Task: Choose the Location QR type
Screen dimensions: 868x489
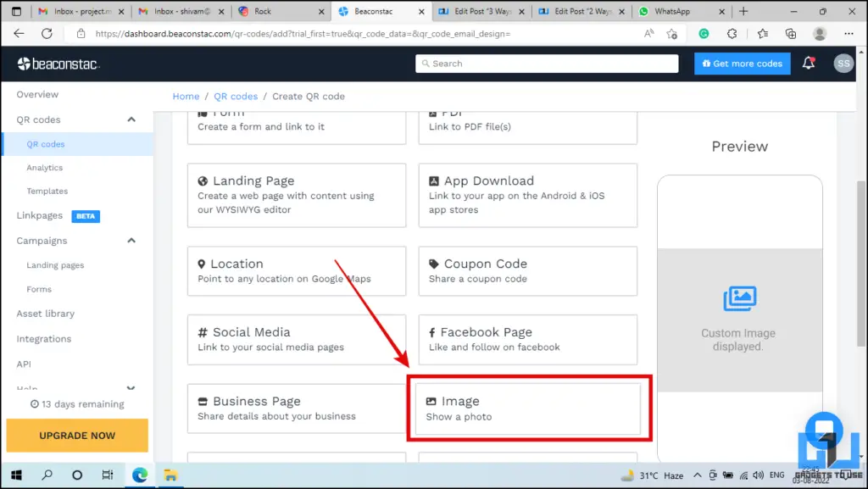Action: [297, 271]
